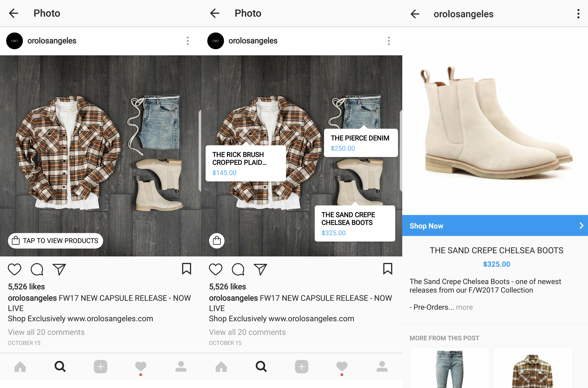Click the bookmark icon on first post
This screenshot has height=388, width=588.
187,269
